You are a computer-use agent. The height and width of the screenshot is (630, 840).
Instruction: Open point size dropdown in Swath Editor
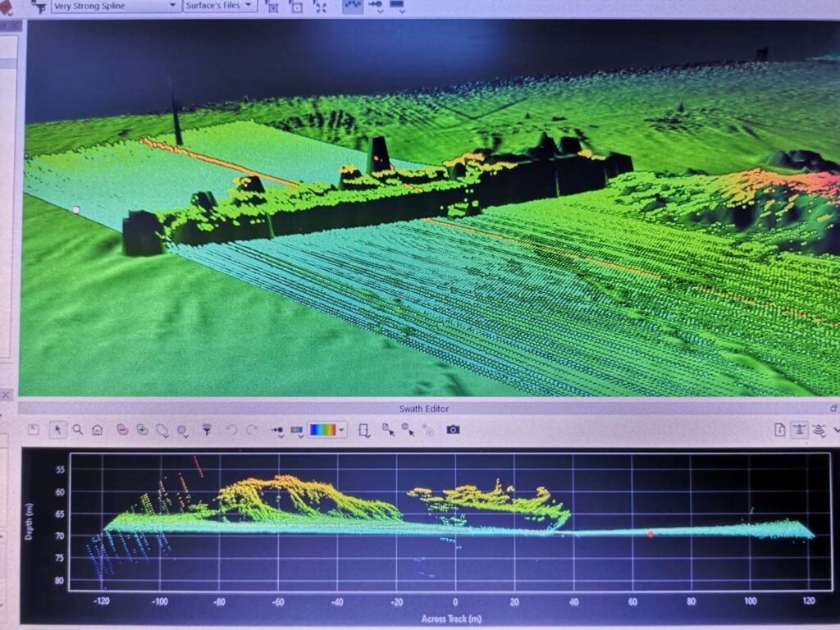tap(277, 431)
